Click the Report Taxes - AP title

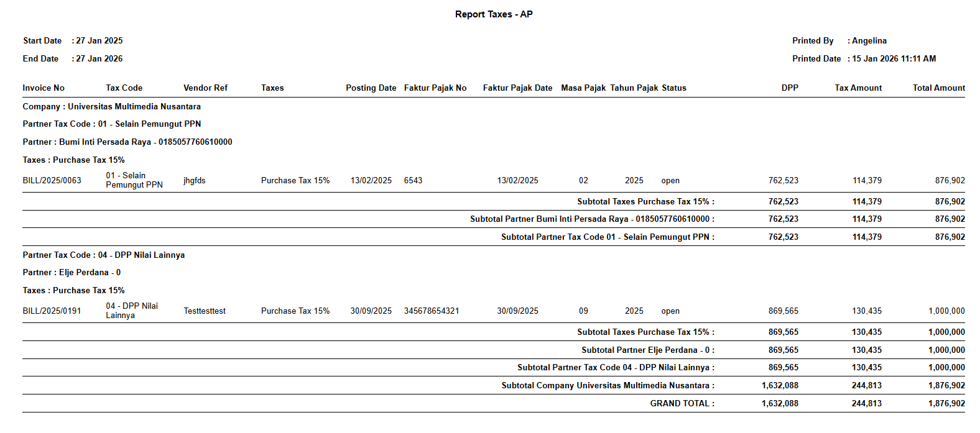[x=493, y=14]
